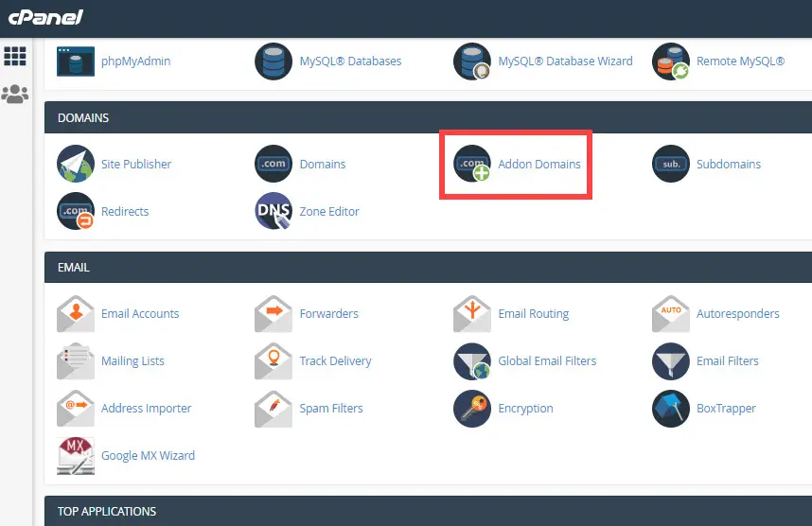Open the DNS Zone Editor icon
This screenshot has width=812, height=526.
pos(274,211)
